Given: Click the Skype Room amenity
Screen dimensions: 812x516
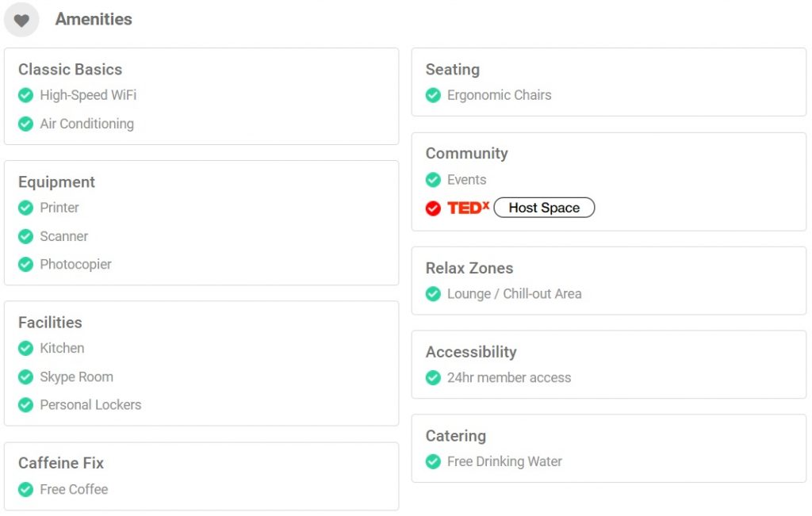Looking at the screenshot, I should [x=77, y=376].
